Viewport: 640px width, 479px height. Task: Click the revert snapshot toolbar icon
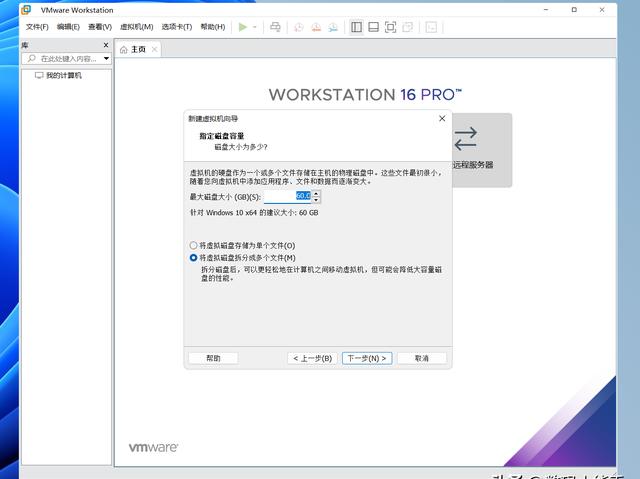click(x=316, y=27)
